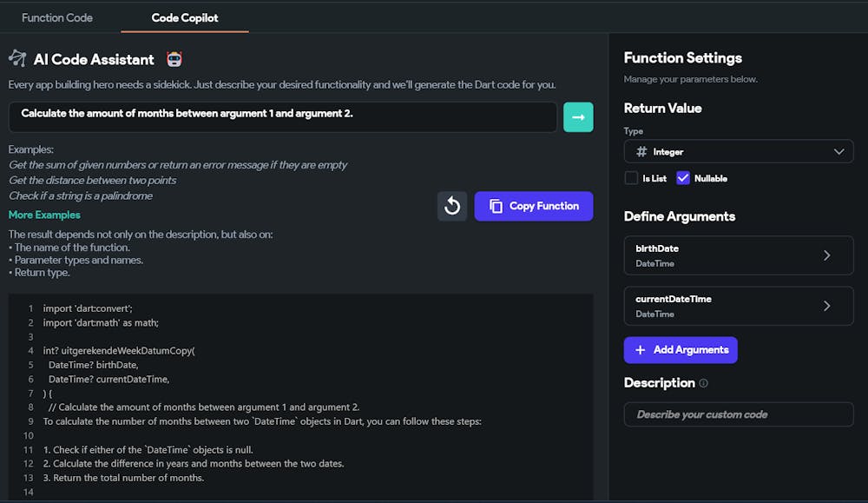This screenshot has height=503, width=868.
Task: Click the Describe your custom code field
Action: pyautogui.click(x=739, y=414)
